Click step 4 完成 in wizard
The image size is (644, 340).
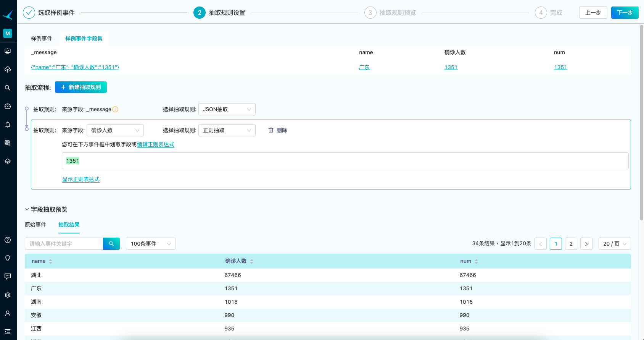tap(549, 13)
